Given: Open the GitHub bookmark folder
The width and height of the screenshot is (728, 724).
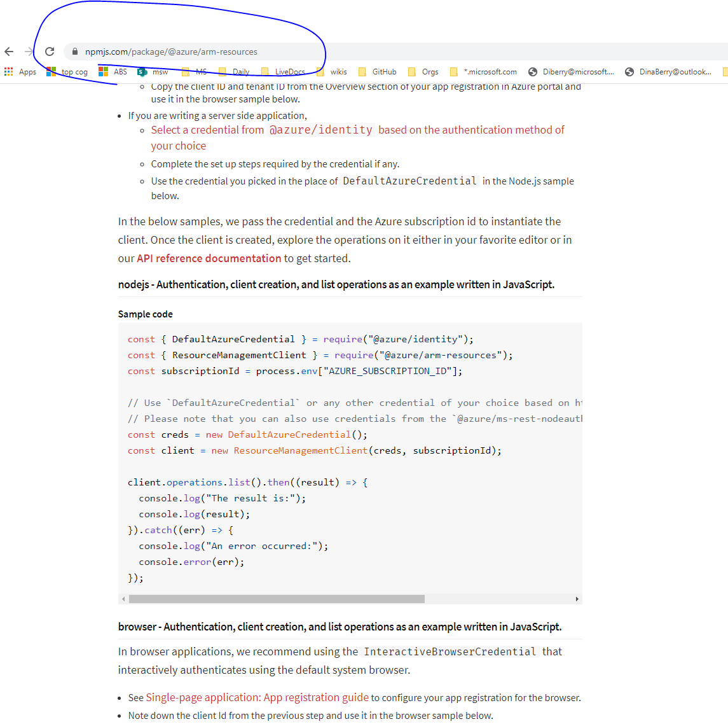Looking at the screenshot, I should coord(378,71).
